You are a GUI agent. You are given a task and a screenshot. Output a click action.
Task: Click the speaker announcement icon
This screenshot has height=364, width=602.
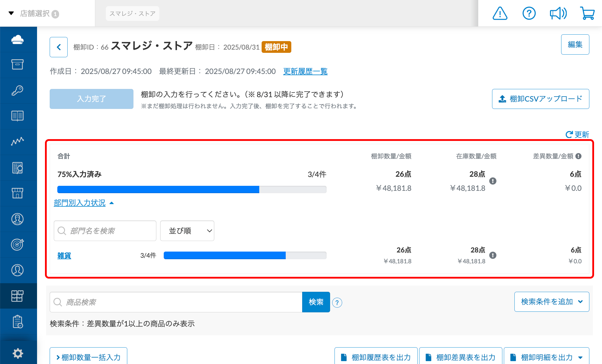point(558,13)
